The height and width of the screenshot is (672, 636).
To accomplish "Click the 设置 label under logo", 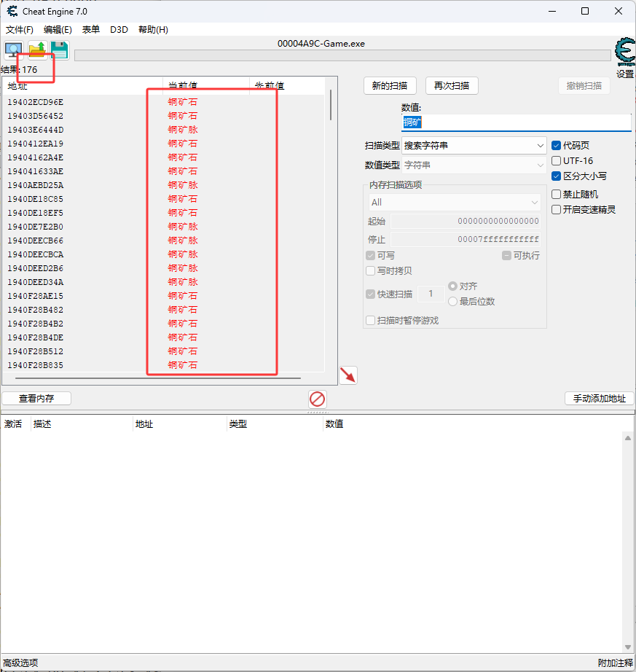I will 625,74.
